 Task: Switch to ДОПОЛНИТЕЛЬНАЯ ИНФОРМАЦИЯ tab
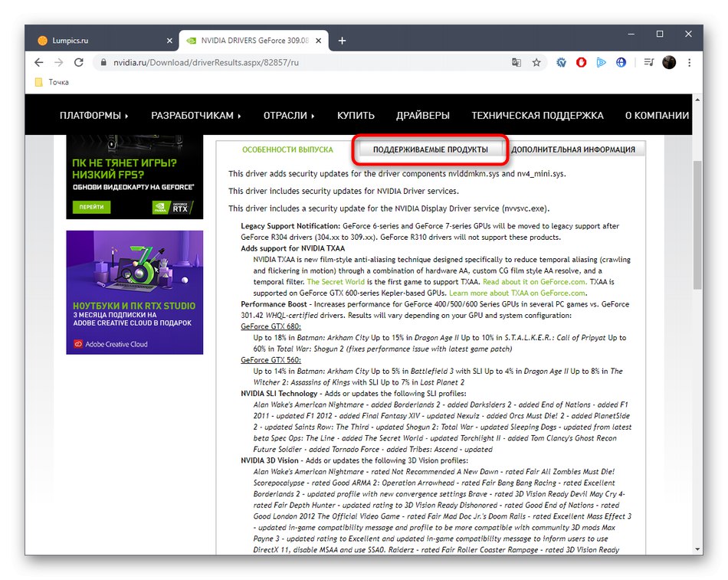pos(573,150)
